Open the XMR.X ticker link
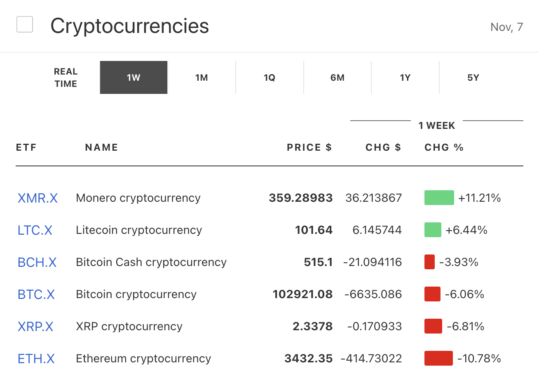This screenshot has height=392, width=539. (x=37, y=198)
